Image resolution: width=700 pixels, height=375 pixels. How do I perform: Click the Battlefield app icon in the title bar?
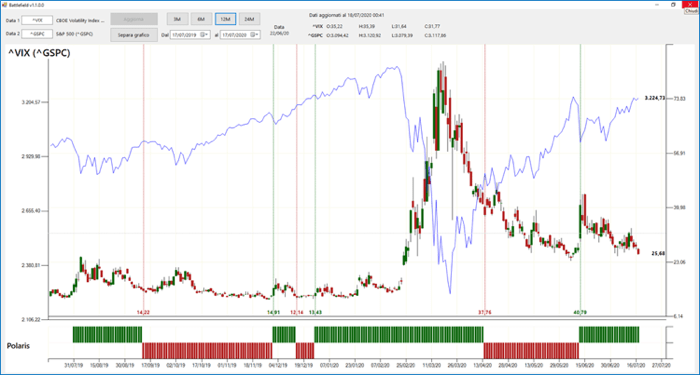coord(5,4)
